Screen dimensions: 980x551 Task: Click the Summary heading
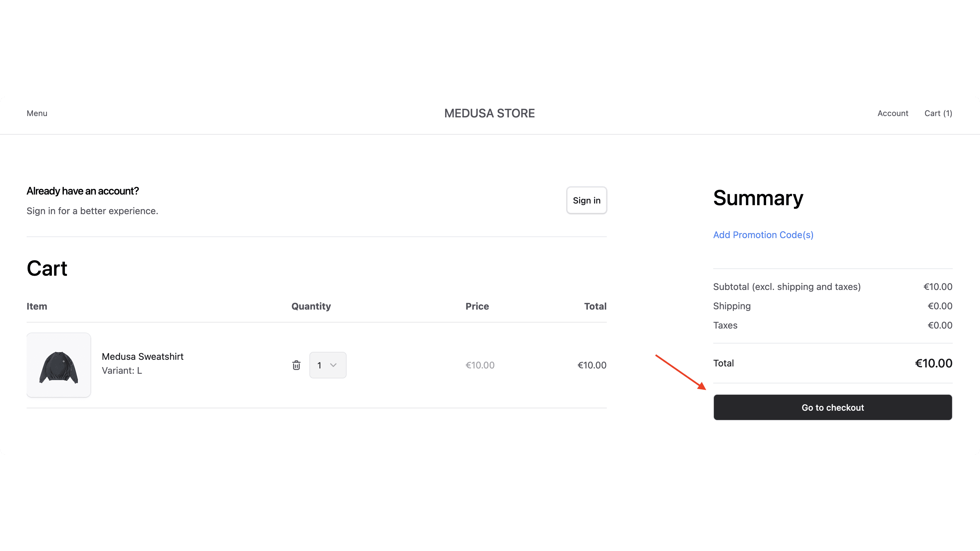(x=758, y=198)
